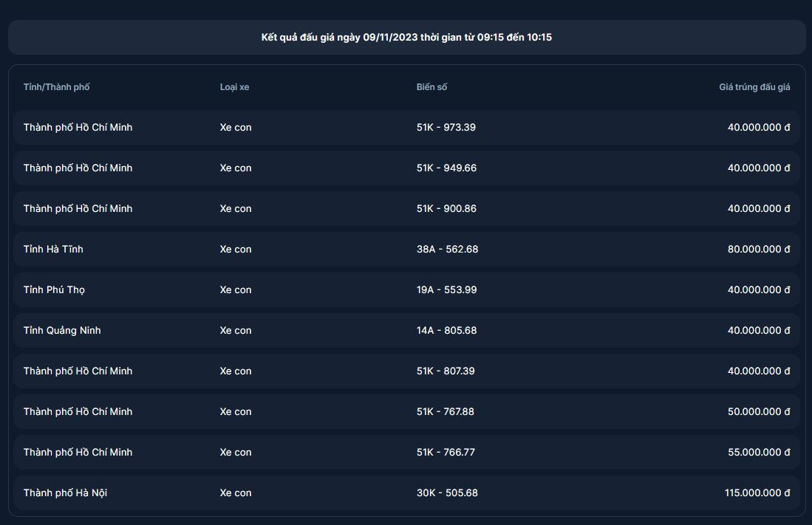The image size is (812, 525).
Task: Select the Tỉnh Phú Thọ row
Action: coord(406,290)
